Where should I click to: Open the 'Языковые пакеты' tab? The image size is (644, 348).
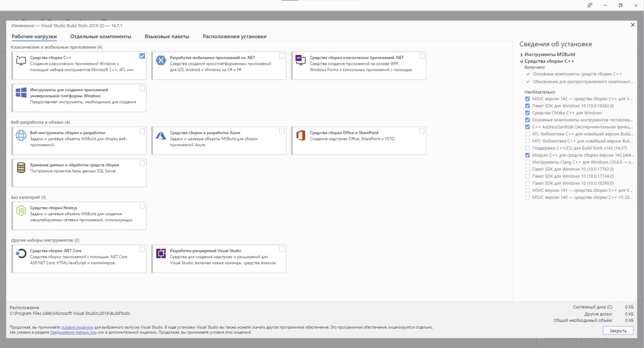(x=167, y=36)
